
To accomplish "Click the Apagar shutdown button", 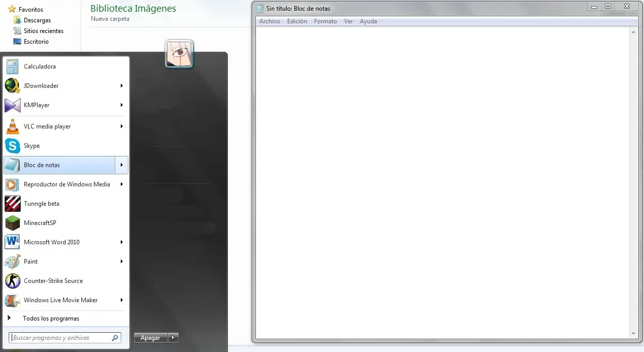I will pos(151,338).
